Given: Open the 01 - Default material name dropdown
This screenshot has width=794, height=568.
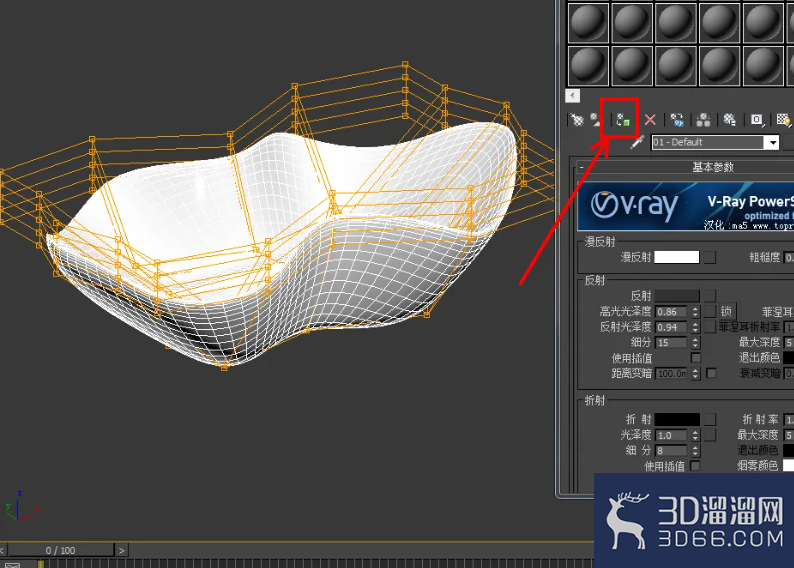Looking at the screenshot, I should [x=773, y=142].
